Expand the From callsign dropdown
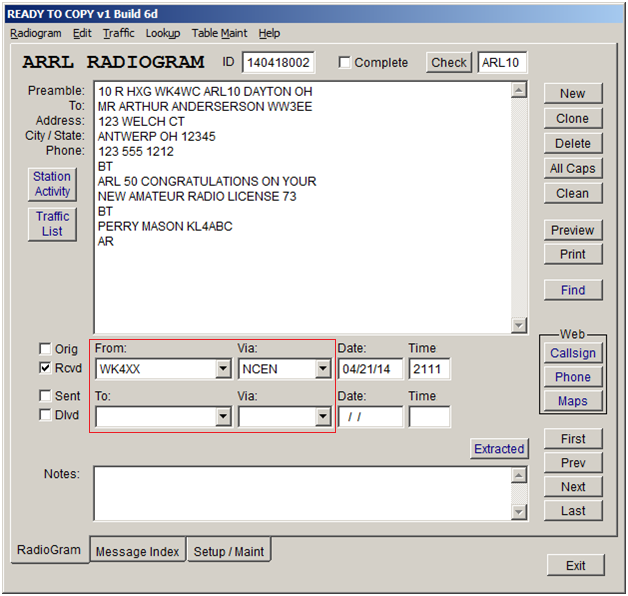This screenshot has width=628, height=596. (223, 368)
